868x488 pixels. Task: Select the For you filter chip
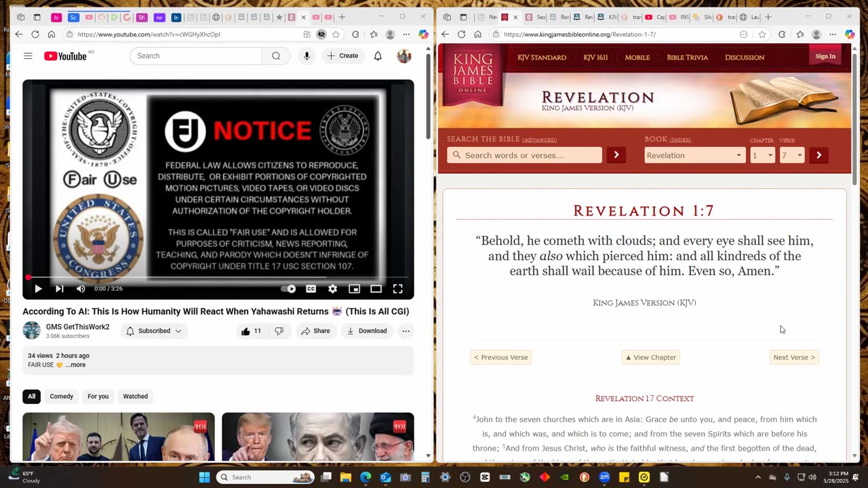click(x=98, y=396)
